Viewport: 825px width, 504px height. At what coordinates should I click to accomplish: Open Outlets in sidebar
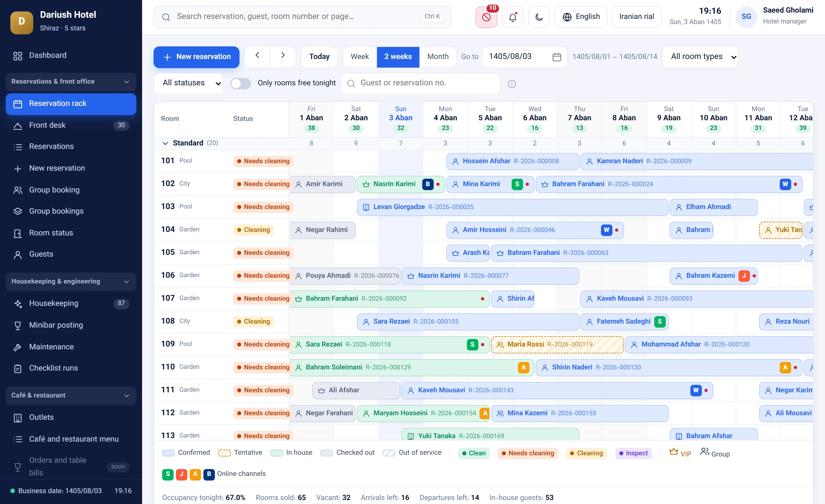(71, 417)
